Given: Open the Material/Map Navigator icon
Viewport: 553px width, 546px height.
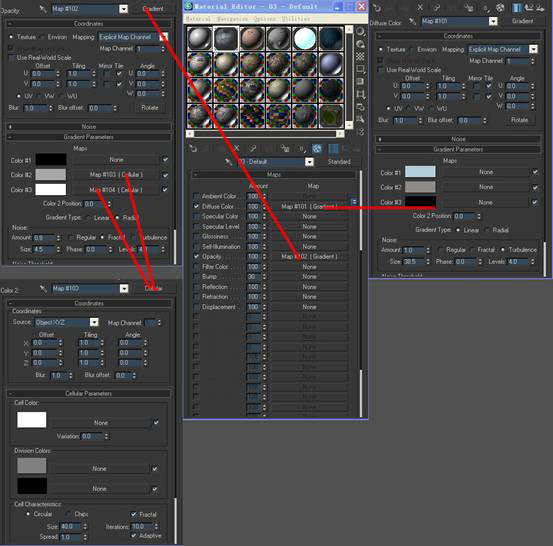Looking at the screenshot, I should point(360,132).
